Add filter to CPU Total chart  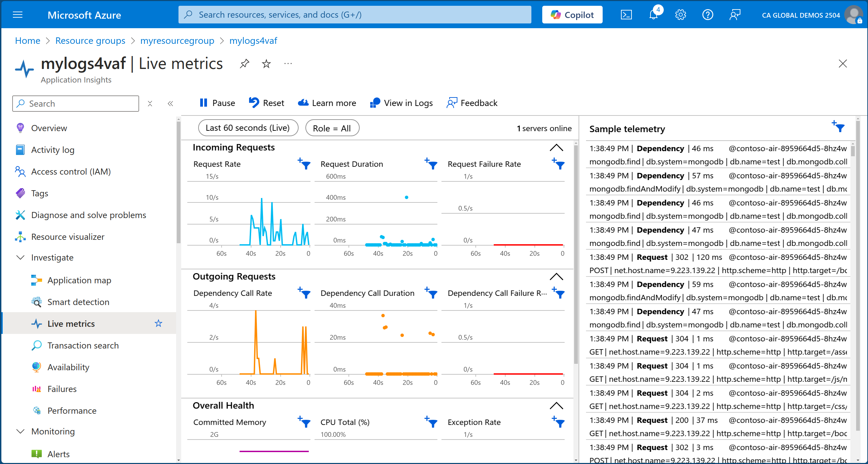pos(431,422)
